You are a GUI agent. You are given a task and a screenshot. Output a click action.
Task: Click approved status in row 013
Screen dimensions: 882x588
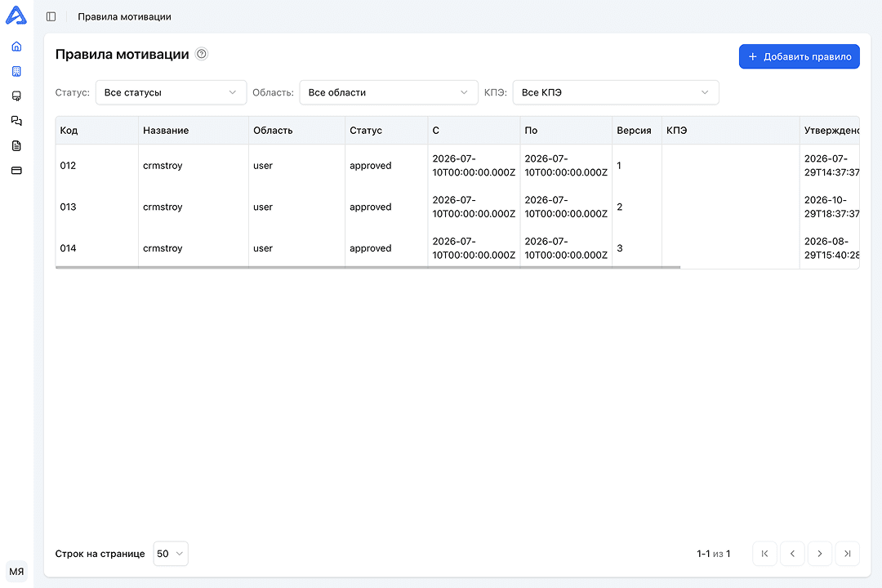tap(371, 207)
